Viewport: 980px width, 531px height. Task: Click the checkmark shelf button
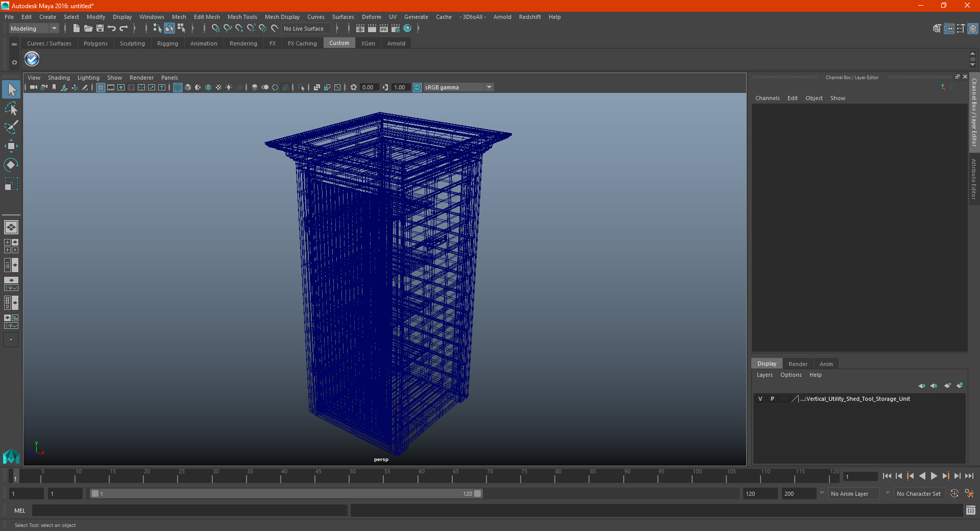(x=32, y=59)
